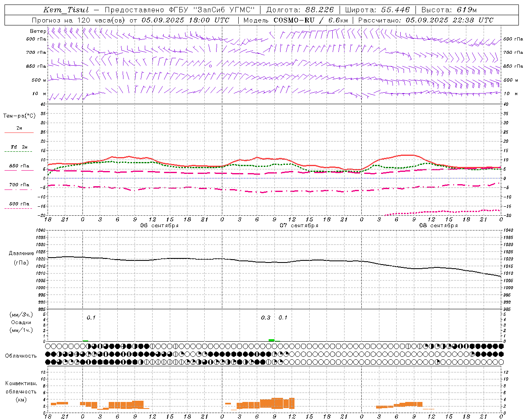Screen dimensions: 525x420
Task: Click the (мм/3ч.) precipitation unit label
Action: 21,315
